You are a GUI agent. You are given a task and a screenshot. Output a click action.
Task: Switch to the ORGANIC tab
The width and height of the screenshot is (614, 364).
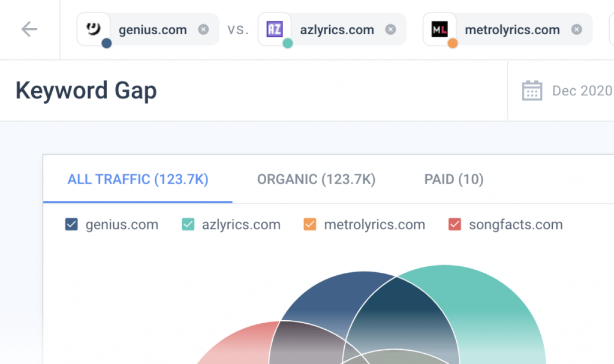pos(315,179)
